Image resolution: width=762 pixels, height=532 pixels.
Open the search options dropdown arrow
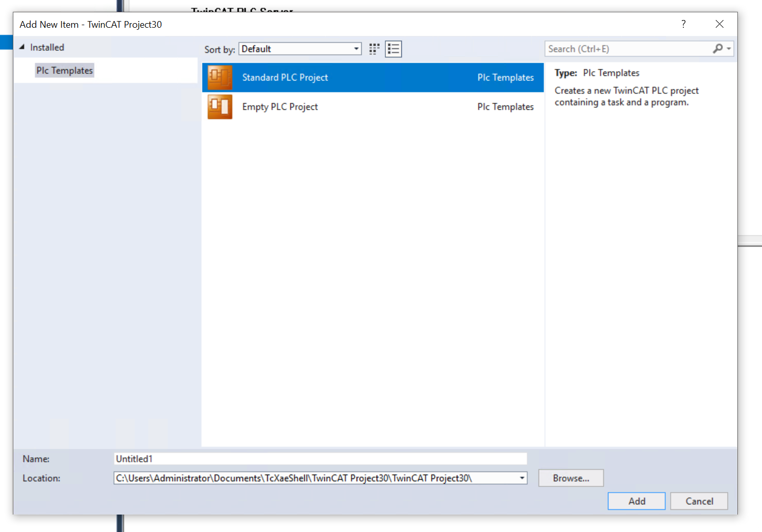tap(729, 49)
